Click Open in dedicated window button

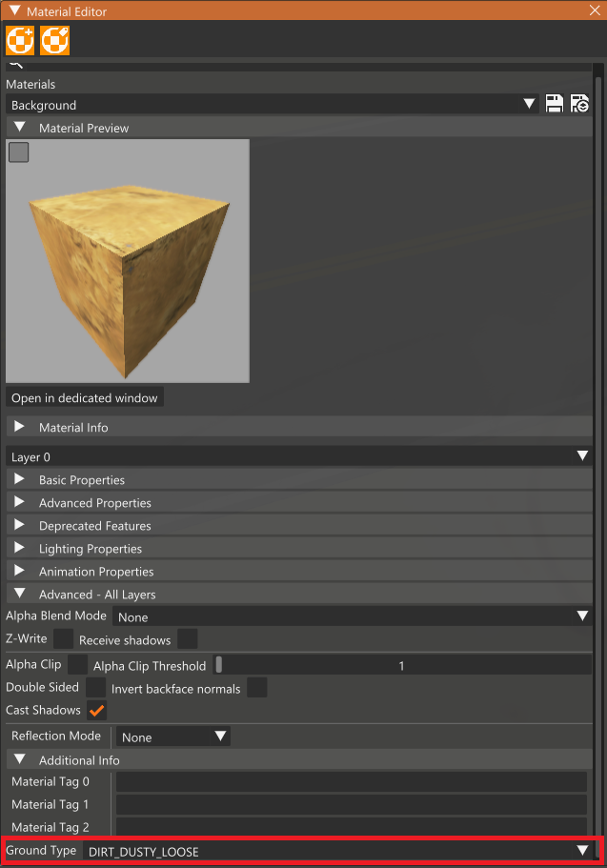pyautogui.click(x=85, y=397)
